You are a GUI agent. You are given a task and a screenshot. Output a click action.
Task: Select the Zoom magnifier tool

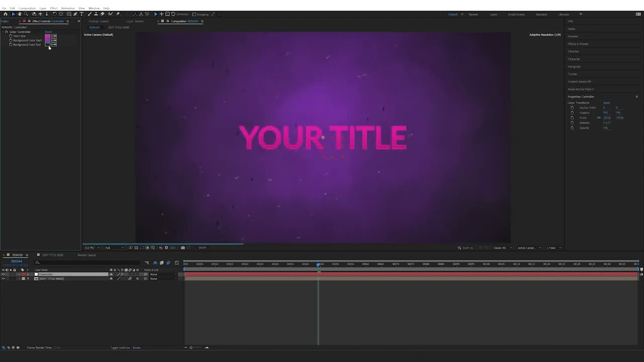27,14
